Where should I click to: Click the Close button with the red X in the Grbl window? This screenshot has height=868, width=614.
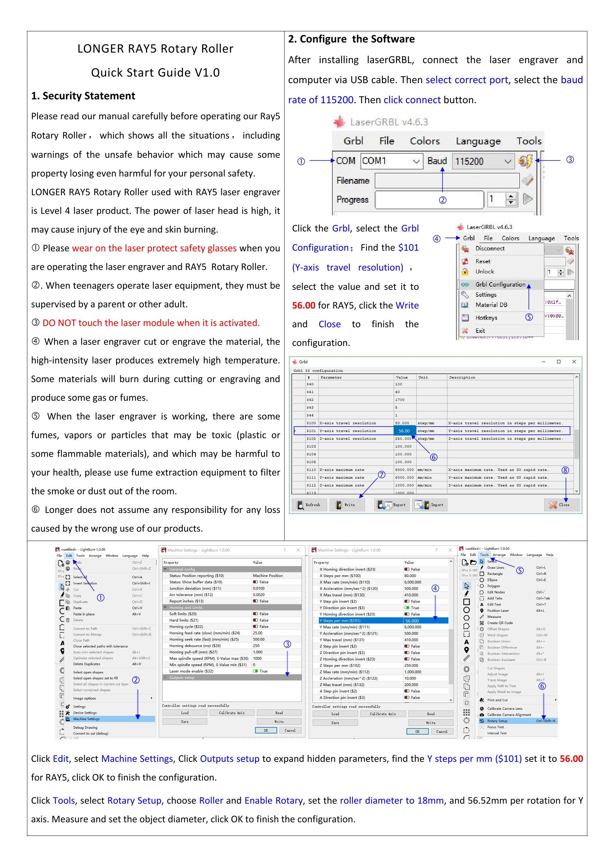[561, 505]
